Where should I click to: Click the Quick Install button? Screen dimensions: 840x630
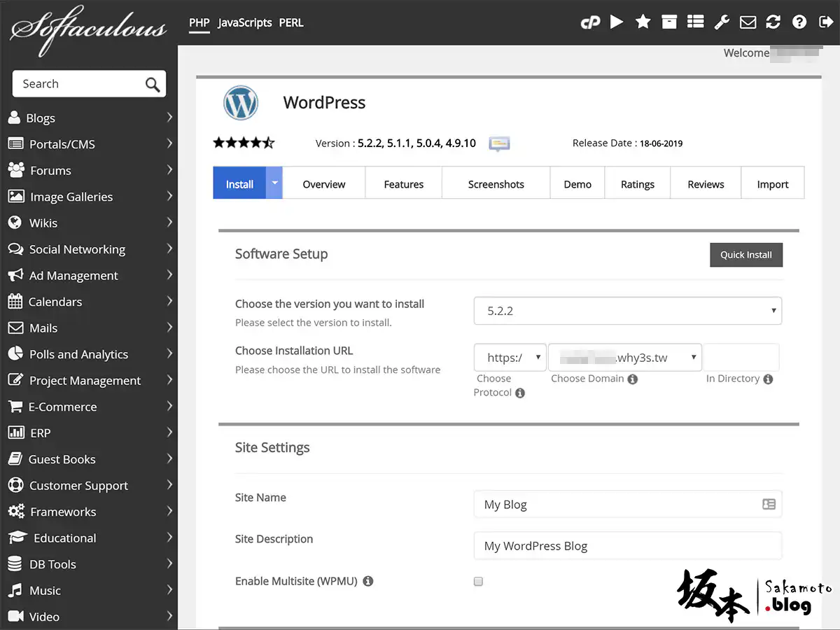[x=745, y=255]
